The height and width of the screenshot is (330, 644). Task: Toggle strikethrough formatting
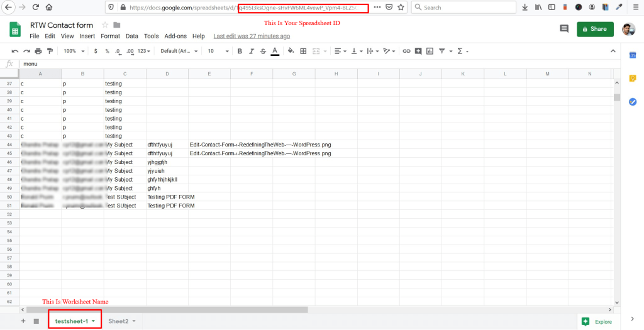coord(264,52)
